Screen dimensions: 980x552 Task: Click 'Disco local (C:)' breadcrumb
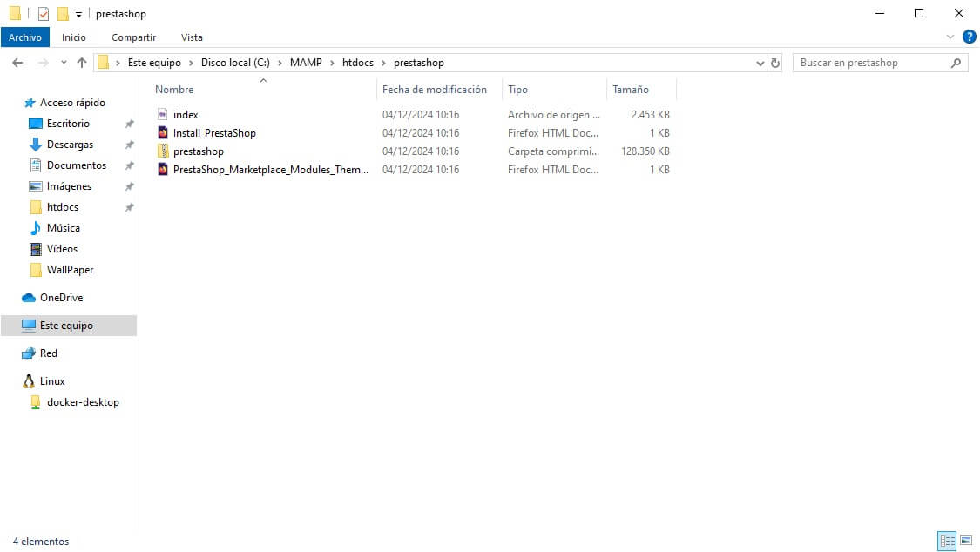pos(235,63)
